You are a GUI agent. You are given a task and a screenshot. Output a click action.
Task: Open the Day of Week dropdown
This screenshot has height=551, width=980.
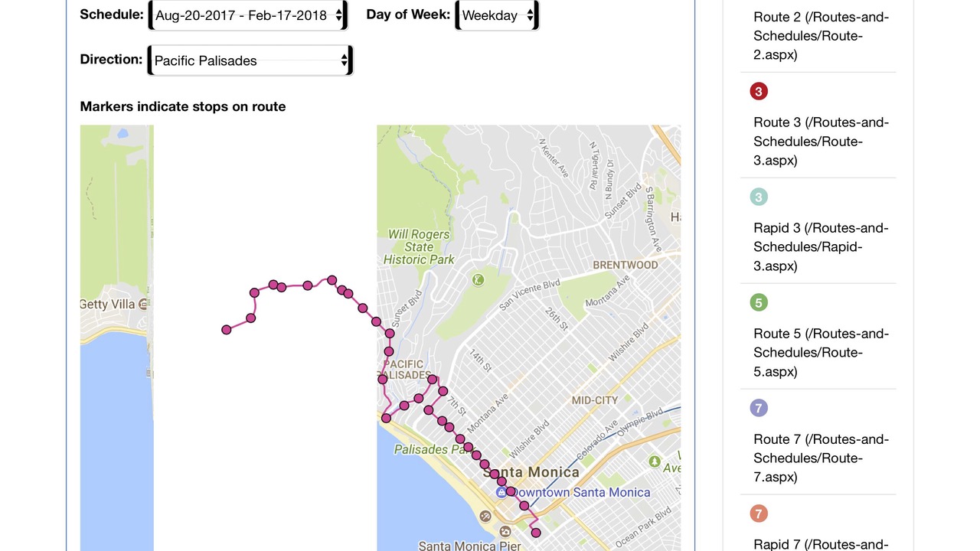pyautogui.click(x=497, y=15)
